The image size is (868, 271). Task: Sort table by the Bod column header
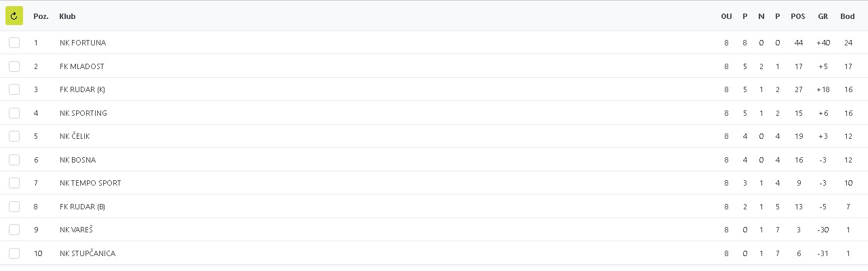click(848, 16)
